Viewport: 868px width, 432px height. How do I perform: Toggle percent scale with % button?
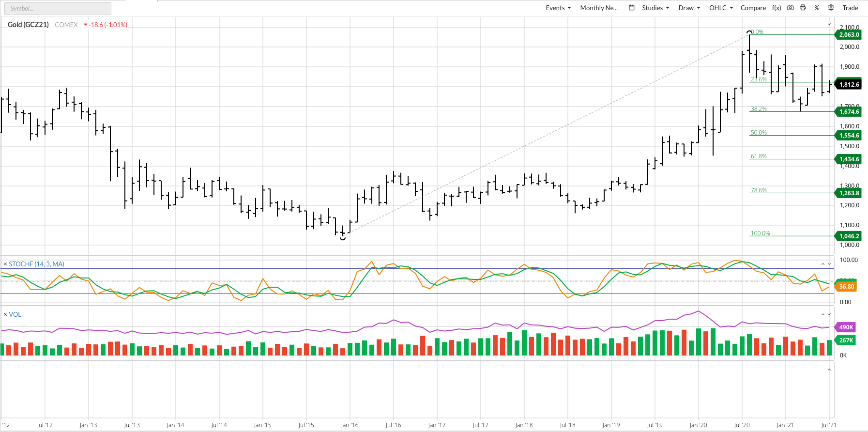point(817,8)
